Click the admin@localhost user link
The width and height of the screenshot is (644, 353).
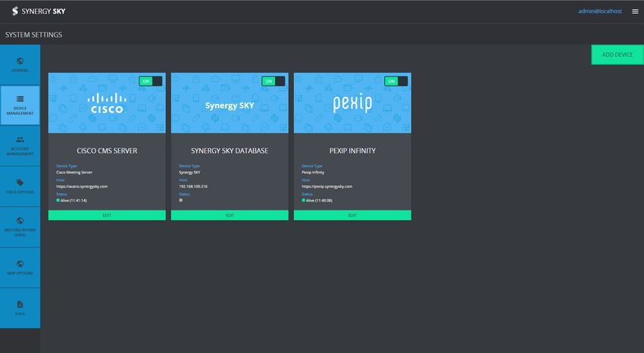(599, 11)
